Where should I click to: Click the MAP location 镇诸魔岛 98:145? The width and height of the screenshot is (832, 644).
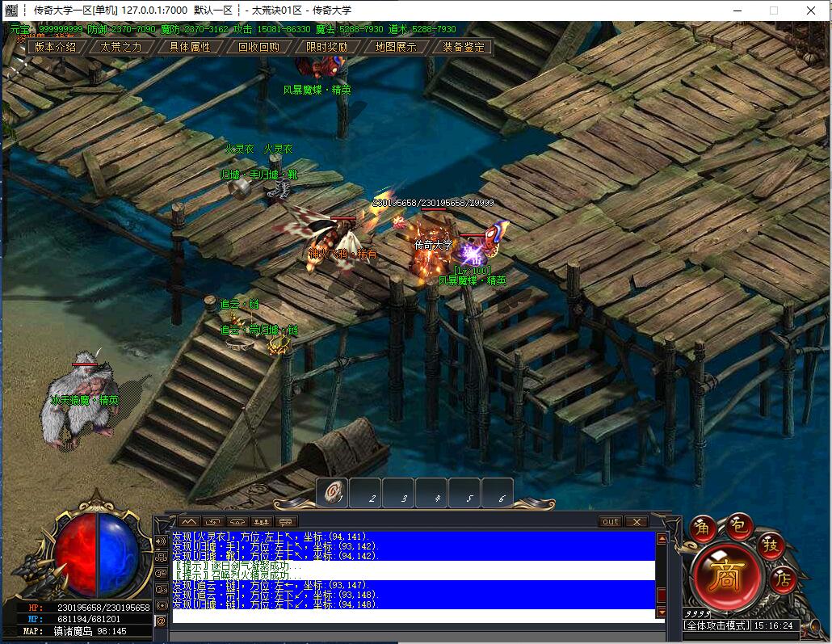click(90, 631)
